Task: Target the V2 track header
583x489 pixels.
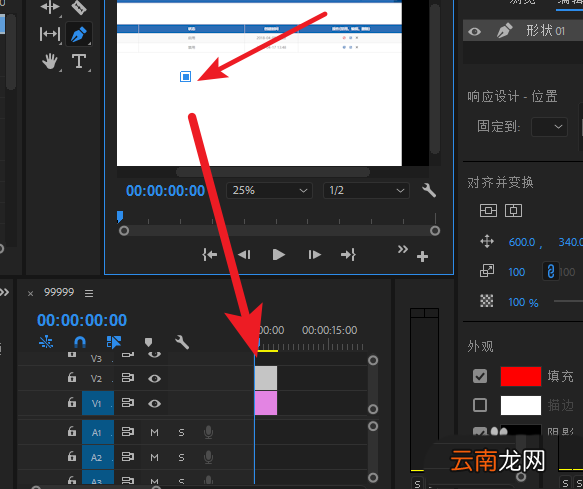Action: (98, 379)
